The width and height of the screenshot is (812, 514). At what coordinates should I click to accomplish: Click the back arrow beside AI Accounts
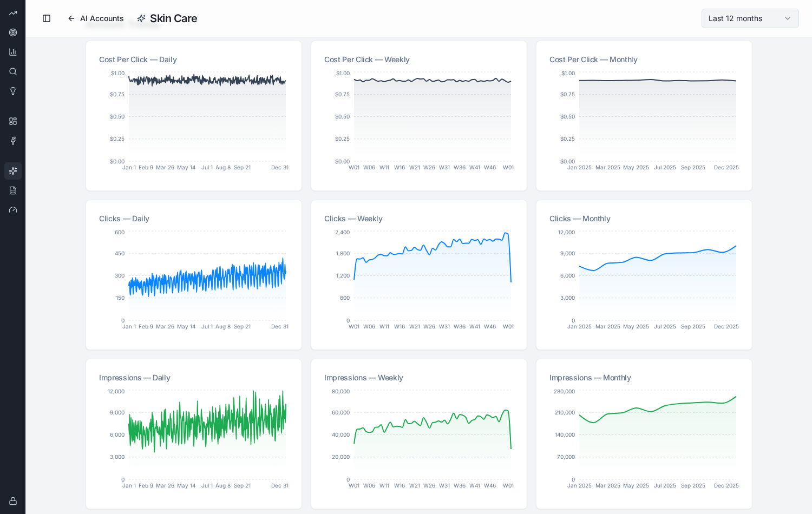point(71,18)
